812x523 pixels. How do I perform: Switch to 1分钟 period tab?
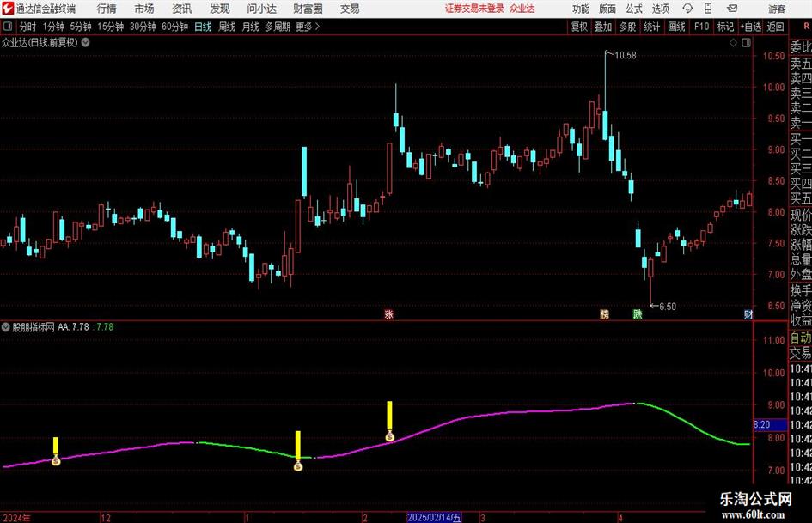point(53,27)
